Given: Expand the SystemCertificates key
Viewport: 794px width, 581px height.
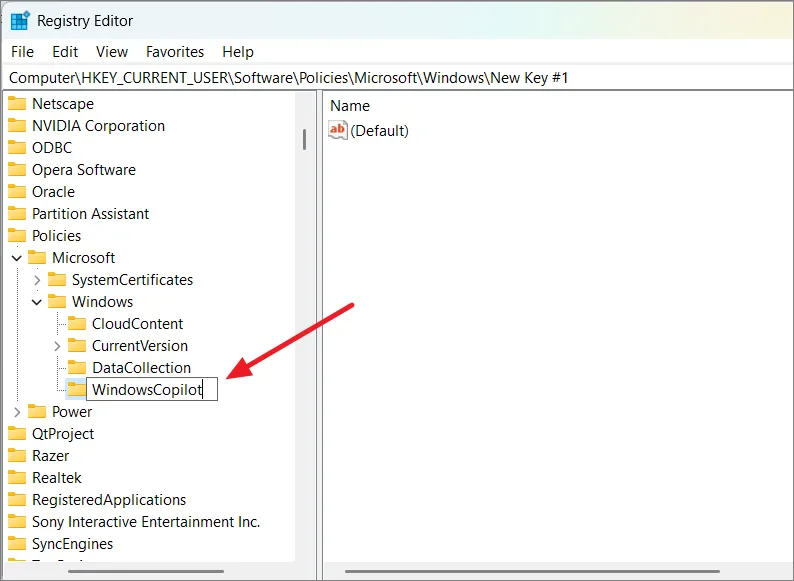Looking at the screenshot, I should point(37,280).
